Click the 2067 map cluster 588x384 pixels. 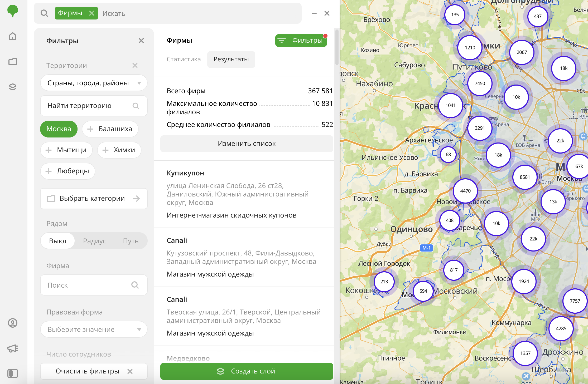click(x=522, y=52)
